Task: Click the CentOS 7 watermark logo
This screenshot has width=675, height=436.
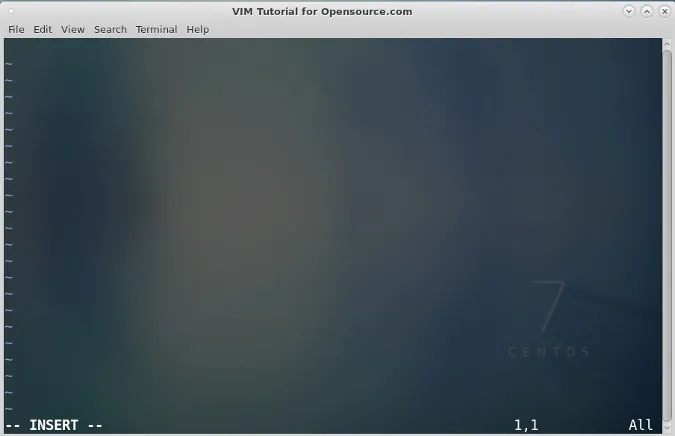Action: pyautogui.click(x=549, y=307)
